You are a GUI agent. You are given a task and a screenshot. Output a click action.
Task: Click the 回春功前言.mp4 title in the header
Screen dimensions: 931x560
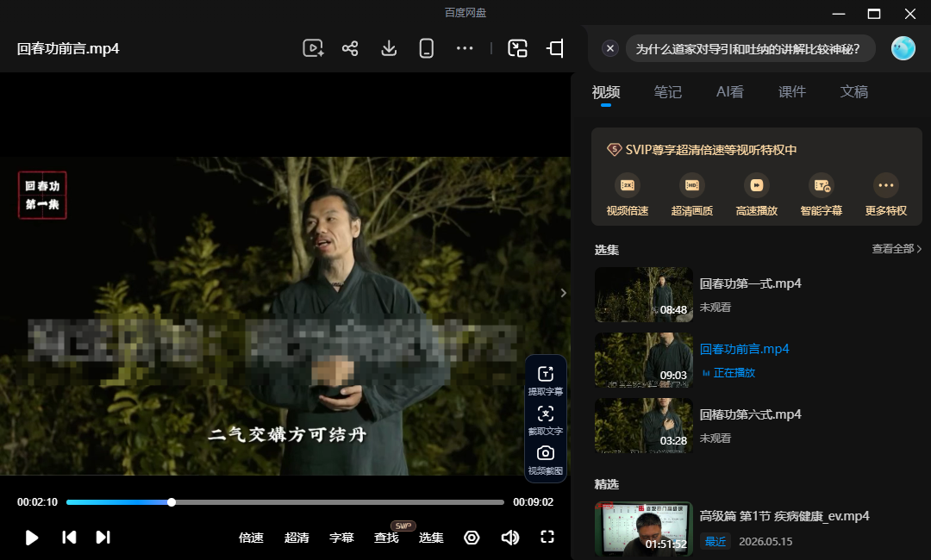[x=68, y=48]
